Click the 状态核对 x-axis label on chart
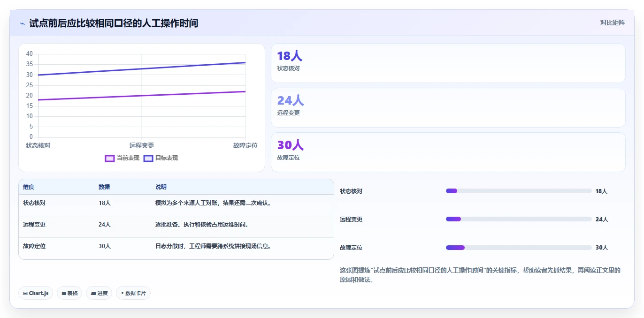Screen dimensions: 644x318 pyautogui.click(x=38, y=145)
